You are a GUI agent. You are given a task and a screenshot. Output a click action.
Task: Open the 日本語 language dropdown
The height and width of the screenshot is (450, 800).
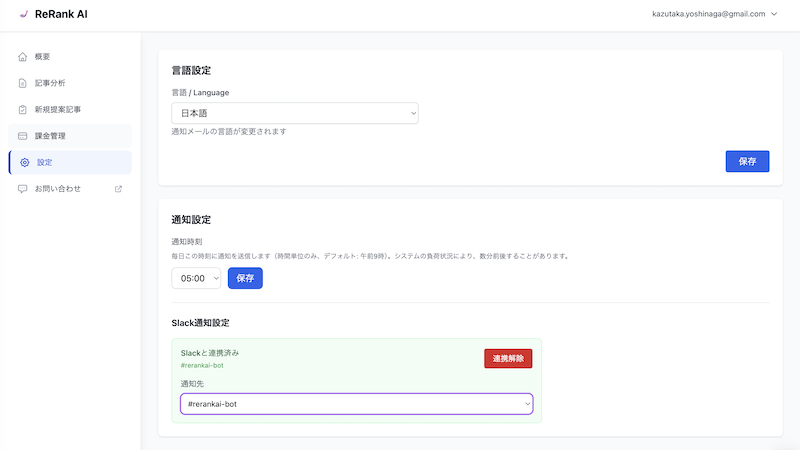pos(295,113)
